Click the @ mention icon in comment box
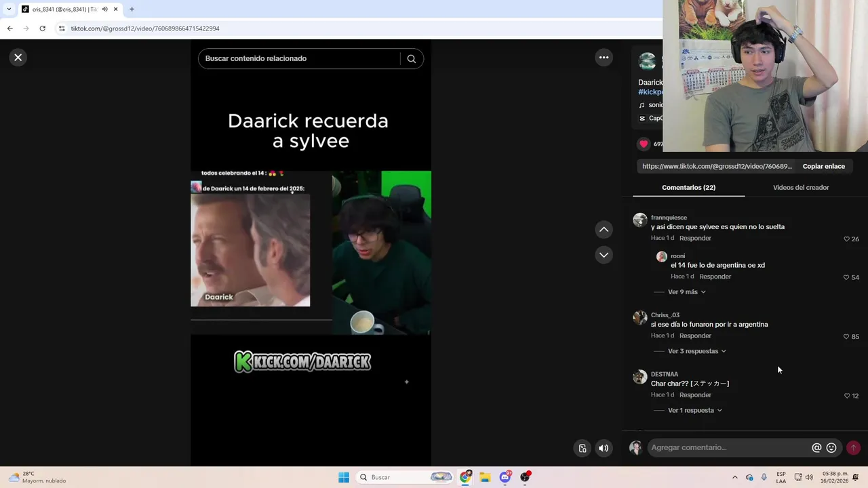 pyautogui.click(x=816, y=448)
